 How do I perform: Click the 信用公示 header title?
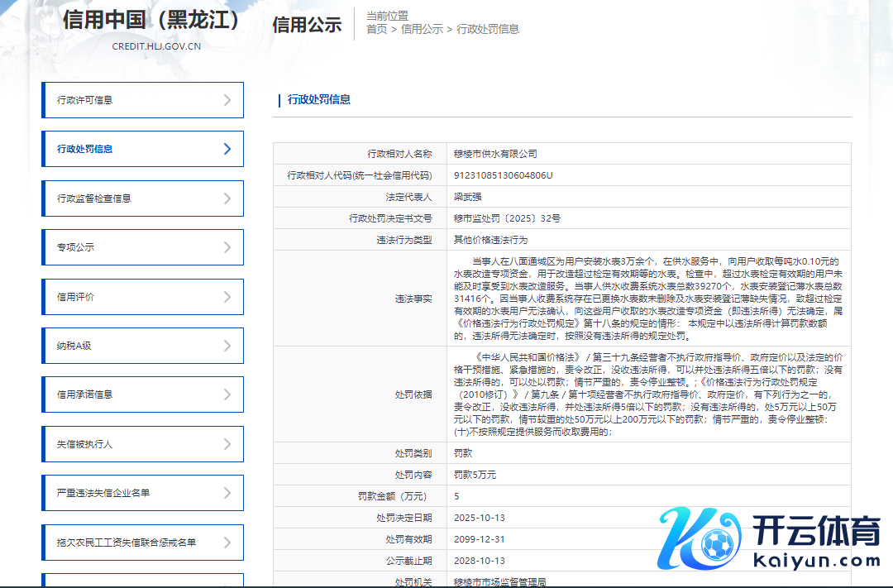click(307, 25)
